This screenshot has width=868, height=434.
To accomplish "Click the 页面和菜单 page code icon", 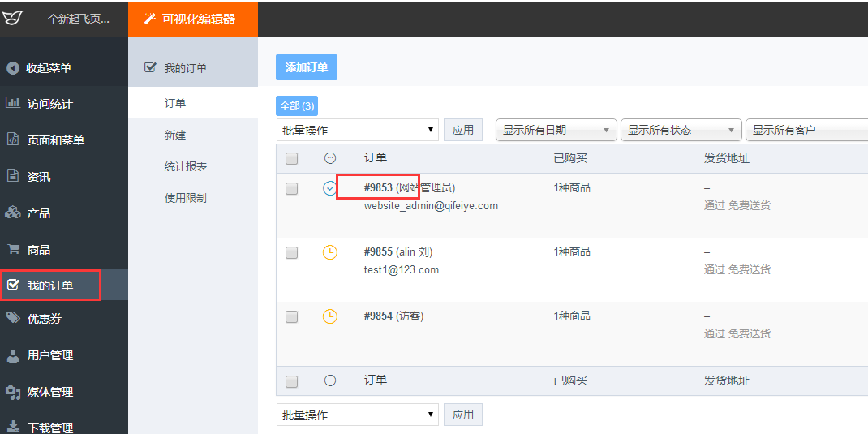I will pyautogui.click(x=12, y=140).
